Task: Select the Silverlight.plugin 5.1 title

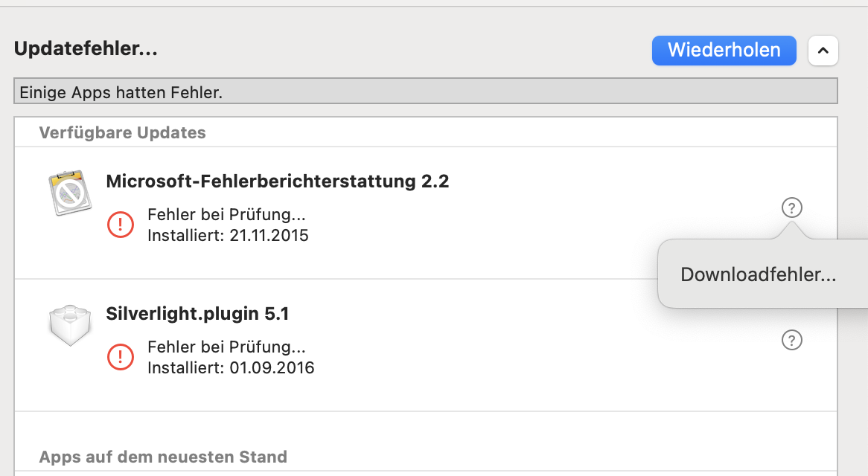Action: (x=197, y=314)
